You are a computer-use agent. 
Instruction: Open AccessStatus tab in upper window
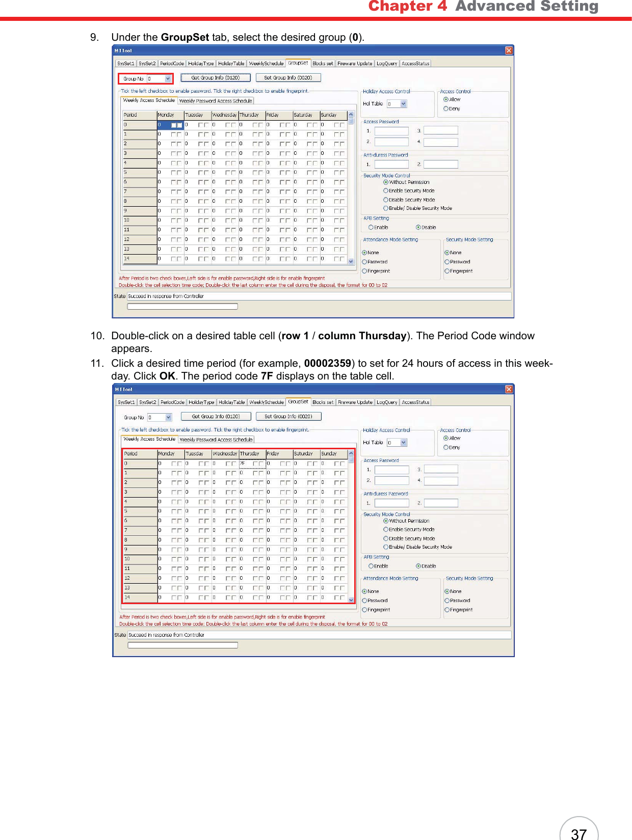click(x=415, y=64)
